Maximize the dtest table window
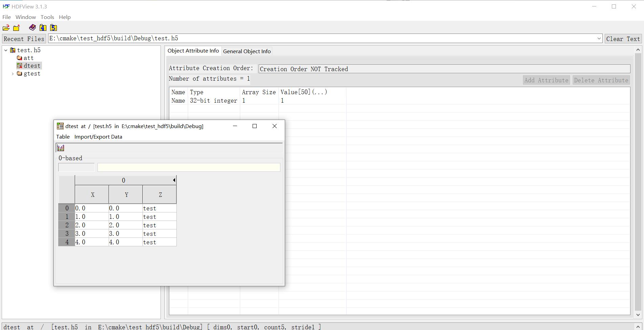This screenshot has height=330, width=644. tap(255, 126)
